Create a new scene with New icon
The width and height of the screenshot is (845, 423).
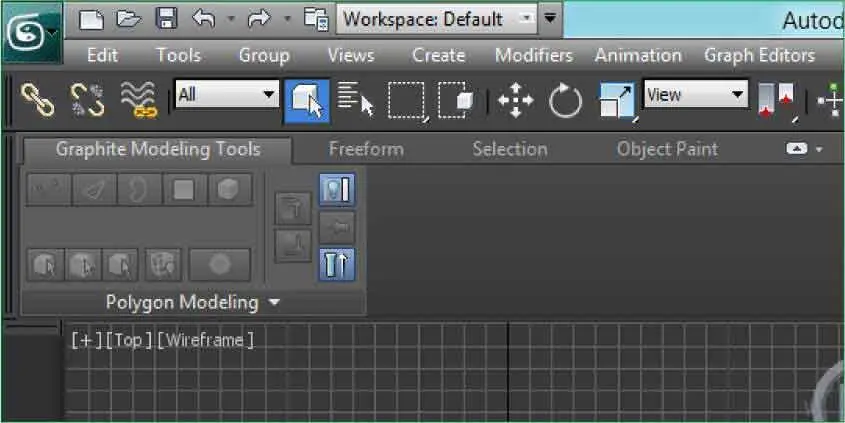point(91,19)
